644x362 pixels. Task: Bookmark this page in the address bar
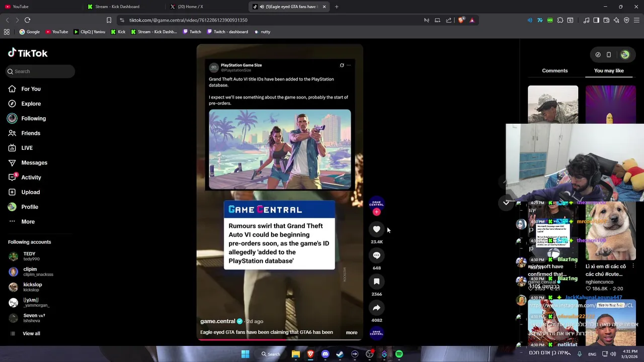109,20
